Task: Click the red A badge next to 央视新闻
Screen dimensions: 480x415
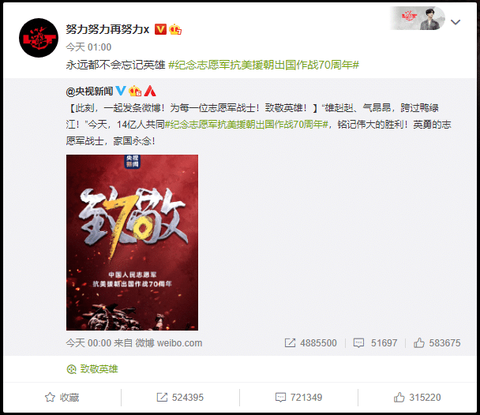Action: coord(150,91)
